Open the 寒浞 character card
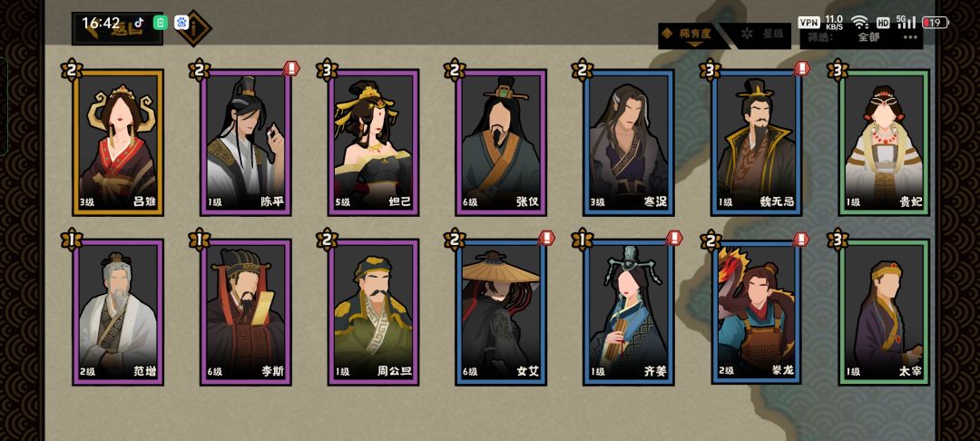 tap(629, 142)
